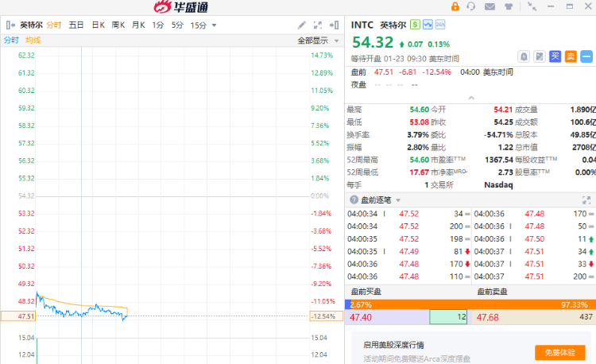Viewport: 596px width, 364px height.
Task: Collapse the quote header with chevron arrow
Action: 470,98
